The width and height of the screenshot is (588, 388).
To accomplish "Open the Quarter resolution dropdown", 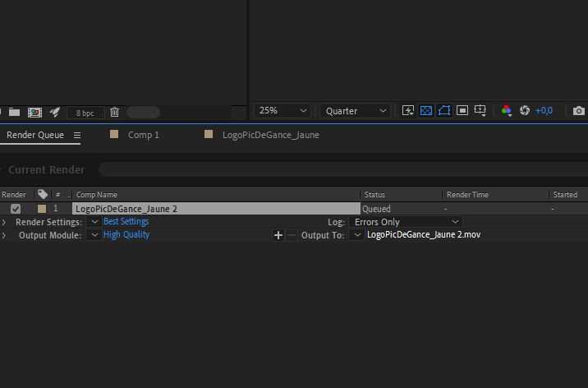I will pyautogui.click(x=356, y=110).
